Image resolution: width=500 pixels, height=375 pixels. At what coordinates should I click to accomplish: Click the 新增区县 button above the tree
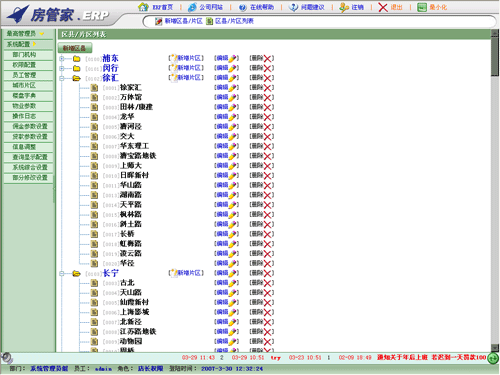pyautogui.click(x=75, y=48)
